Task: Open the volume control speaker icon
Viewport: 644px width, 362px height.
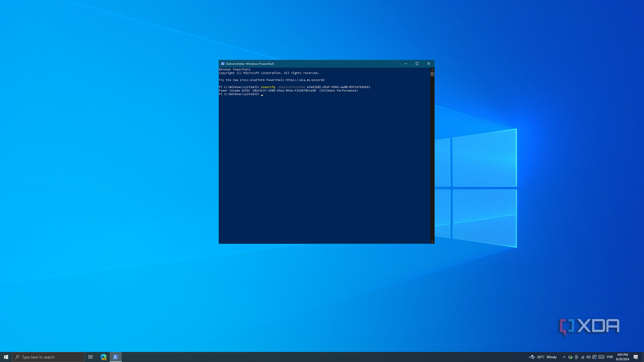Action: 588,357
